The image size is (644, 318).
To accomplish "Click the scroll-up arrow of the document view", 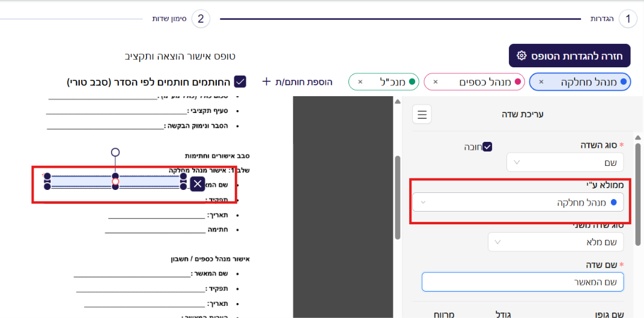I will tap(397, 102).
